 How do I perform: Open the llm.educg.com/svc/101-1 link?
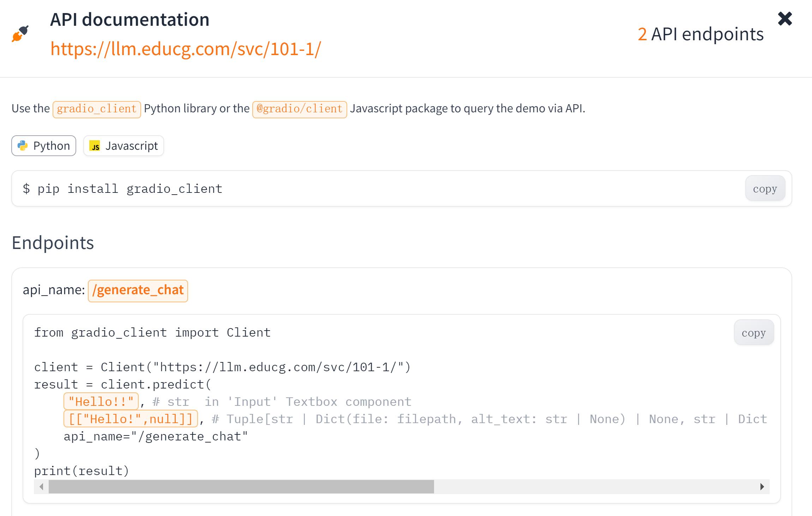click(186, 48)
